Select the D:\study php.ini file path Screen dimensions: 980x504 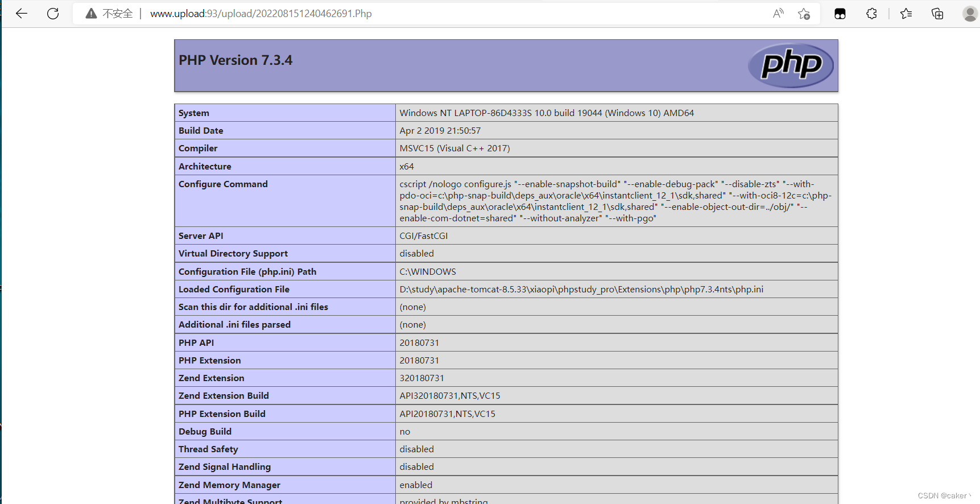[x=581, y=290]
